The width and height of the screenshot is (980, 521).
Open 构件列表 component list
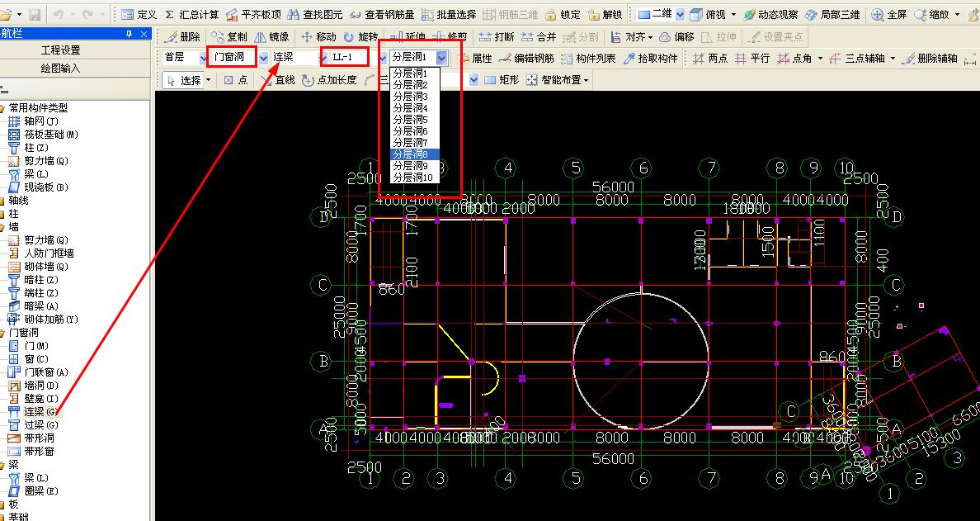tap(588, 58)
